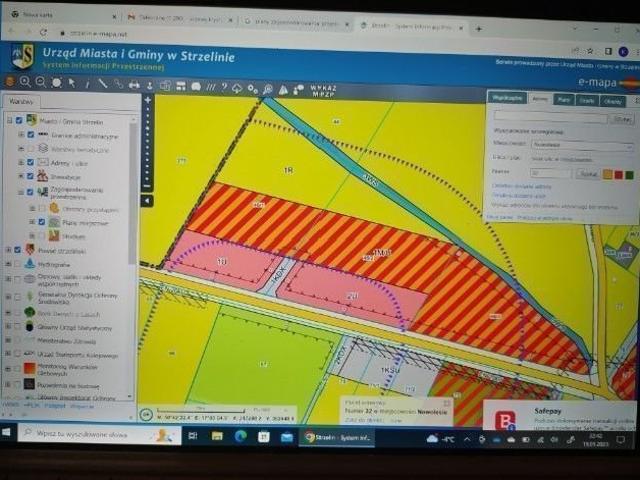The height and width of the screenshot is (480, 640).
Task: Switch to the Adresy tab in search panel
Action: pyautogui.click(x=540, y=99)
